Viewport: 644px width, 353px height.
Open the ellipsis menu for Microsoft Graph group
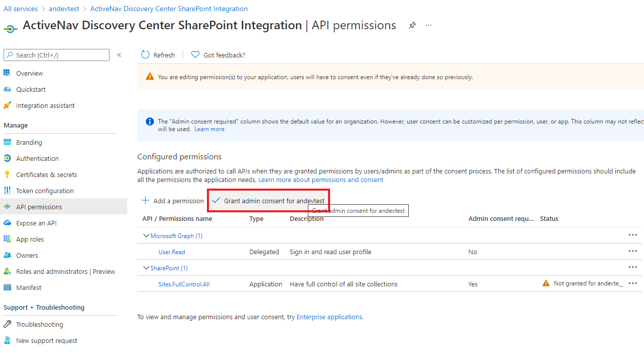tap(633, 234)
